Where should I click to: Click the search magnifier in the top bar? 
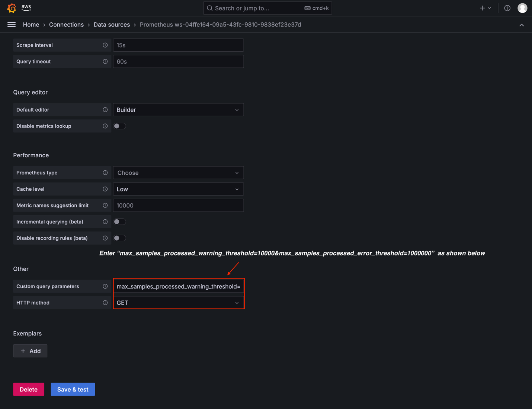tap(209, 8)
